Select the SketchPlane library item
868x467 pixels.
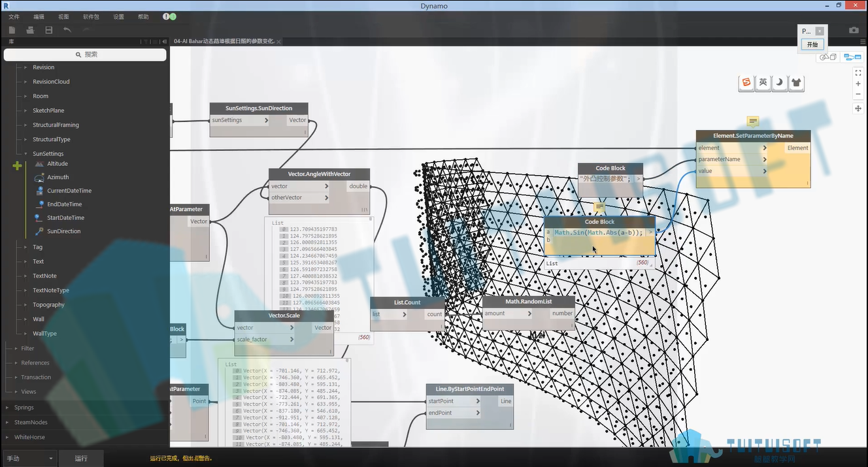click(x=48, y=110)
